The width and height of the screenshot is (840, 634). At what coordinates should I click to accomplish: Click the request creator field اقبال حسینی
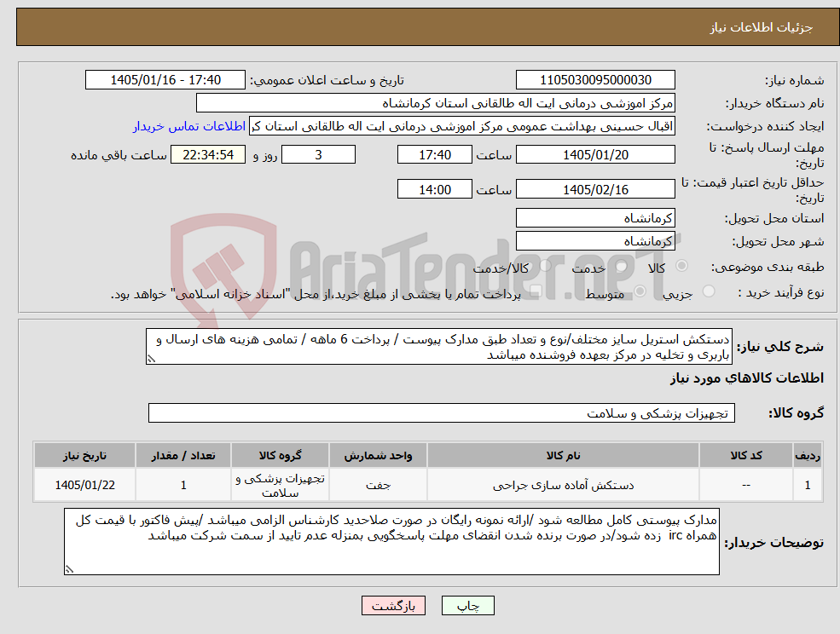(461, 126)
